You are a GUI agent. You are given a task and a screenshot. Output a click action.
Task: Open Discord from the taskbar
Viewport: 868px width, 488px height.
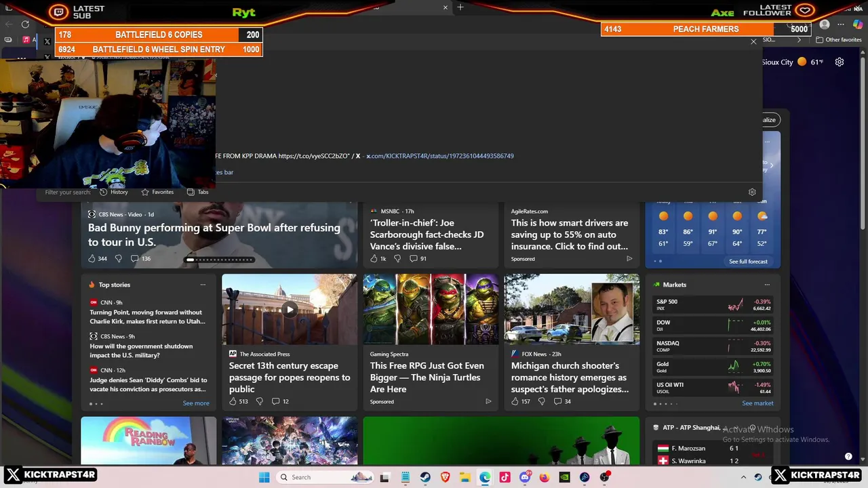tap(525, 477)
